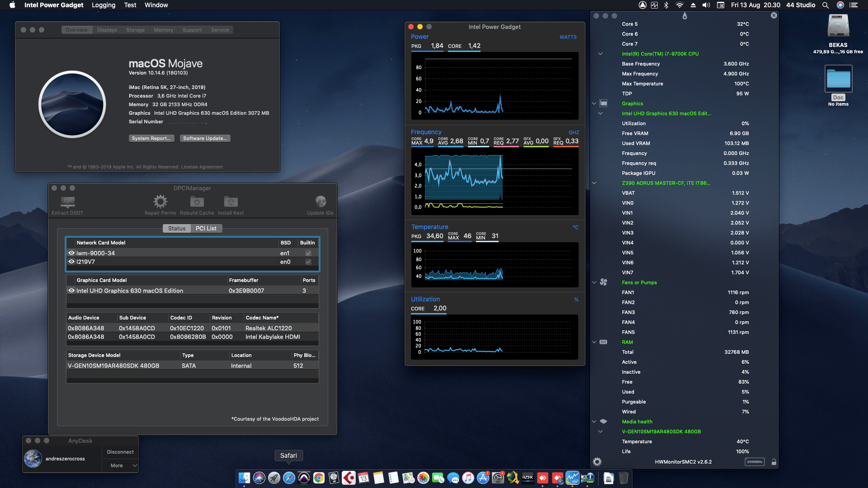Image resolution: width=868 pixels, height=488 pixels.
Task: Open Google Chrome in the Dock
Action: pos(319,478)
